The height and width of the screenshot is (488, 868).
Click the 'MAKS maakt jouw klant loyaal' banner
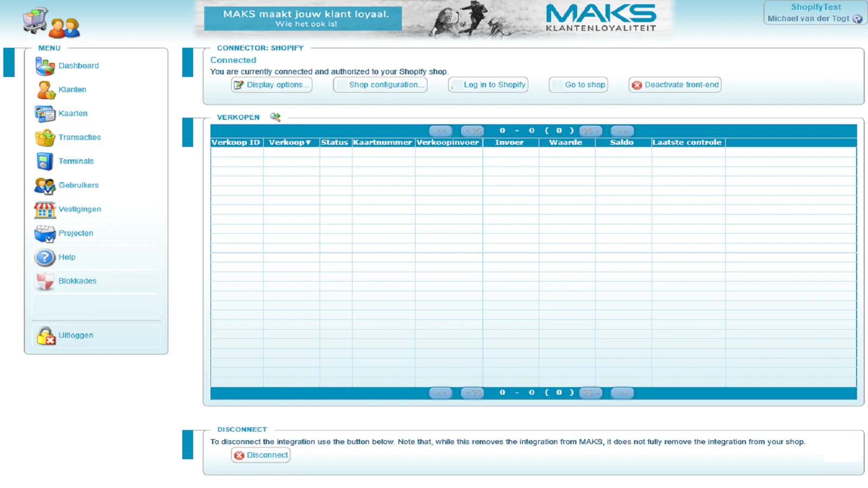tap(303, 18)
